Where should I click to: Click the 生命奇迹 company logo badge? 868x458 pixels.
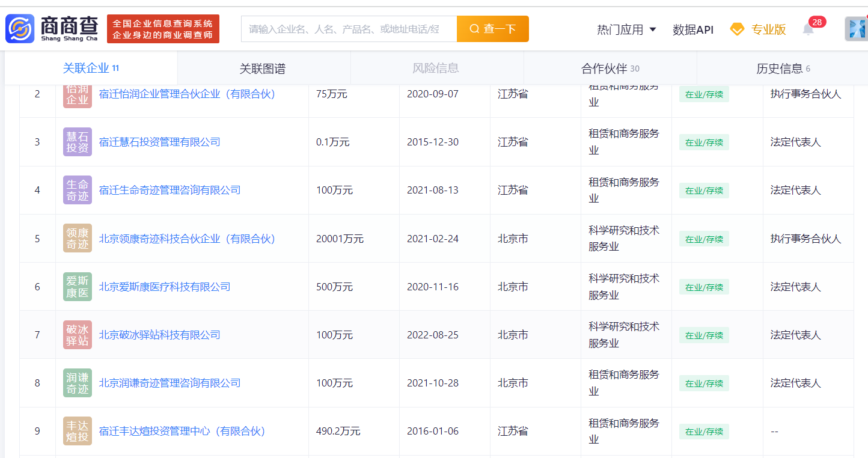[77, 191]
